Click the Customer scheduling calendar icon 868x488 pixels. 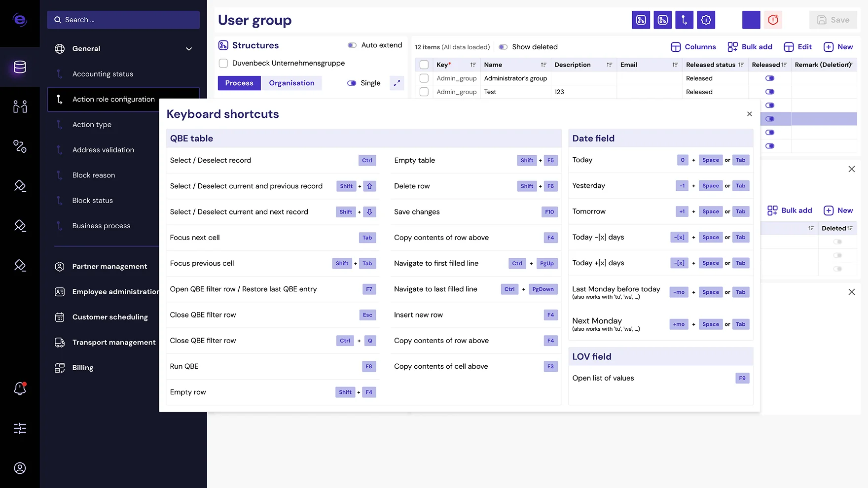(x=60, y=317)
